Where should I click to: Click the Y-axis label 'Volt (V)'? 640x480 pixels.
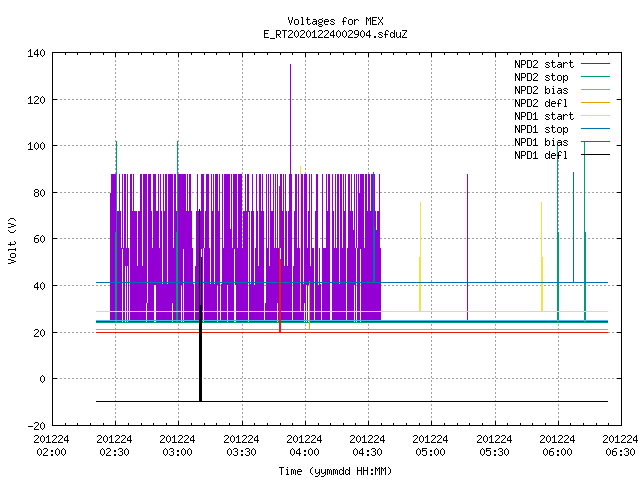[12, 240]
